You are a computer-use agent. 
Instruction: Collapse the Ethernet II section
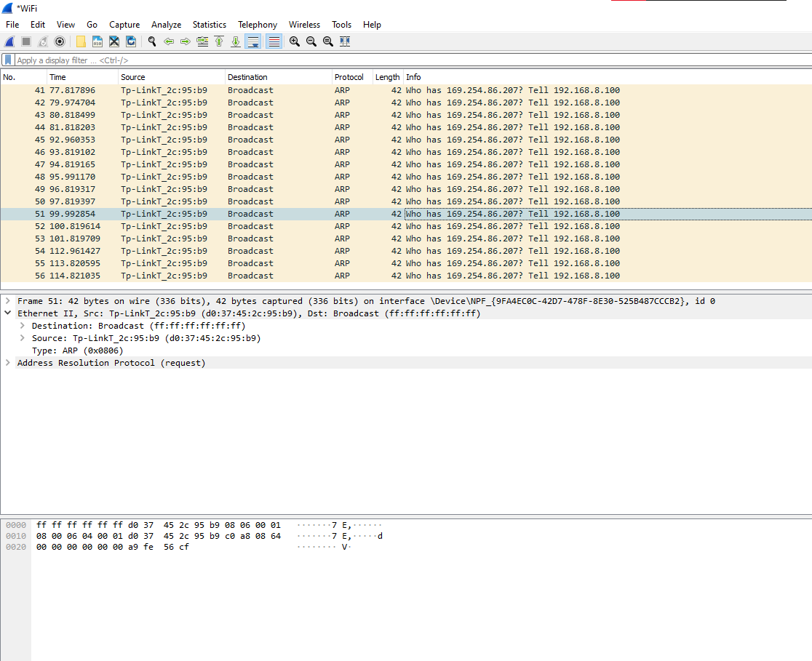[x=8, y=313]
